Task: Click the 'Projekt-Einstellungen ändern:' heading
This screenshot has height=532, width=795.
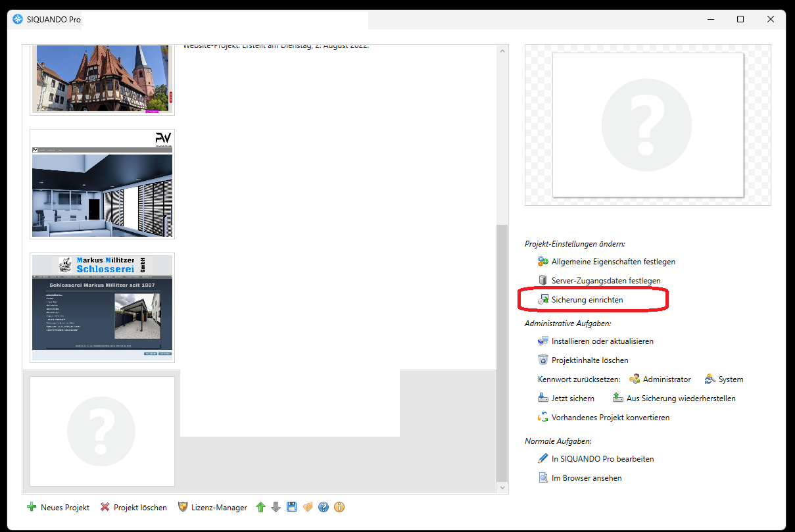Action: pyautogui.click(x=575, y=243)
